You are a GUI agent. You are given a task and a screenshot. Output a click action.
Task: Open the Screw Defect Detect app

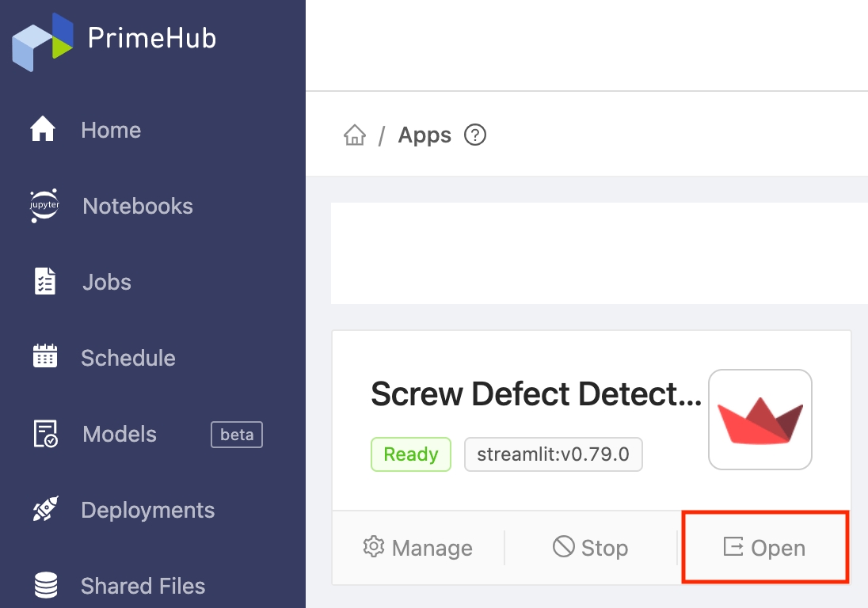pos(764,548)
